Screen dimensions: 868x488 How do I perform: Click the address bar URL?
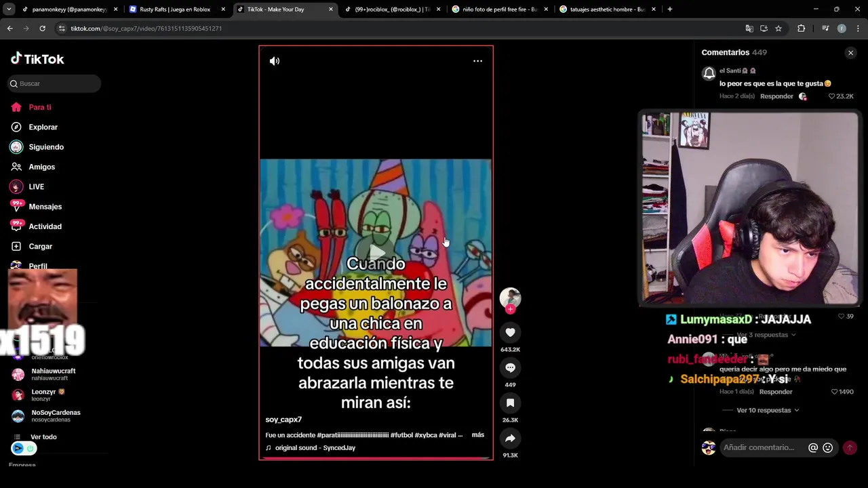coord(146,28)
